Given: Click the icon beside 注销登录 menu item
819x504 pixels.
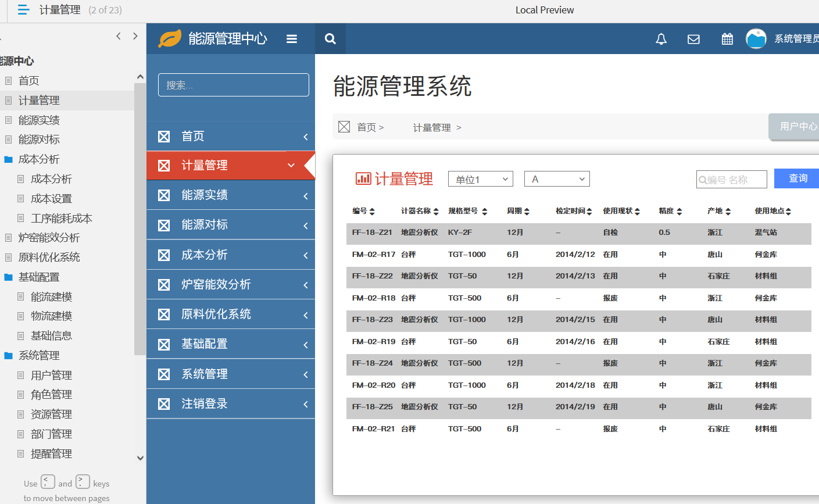Looking at the screenshot, I should click(x=164, y=403).
